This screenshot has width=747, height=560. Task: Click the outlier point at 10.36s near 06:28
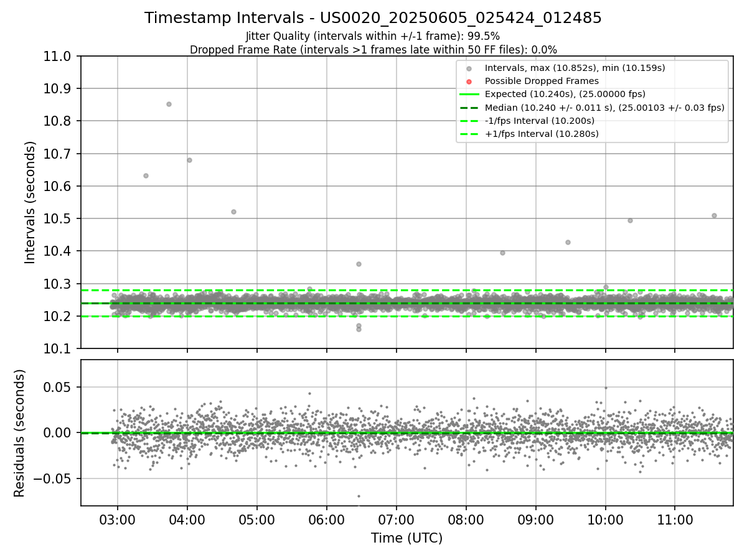click(359, 264)
